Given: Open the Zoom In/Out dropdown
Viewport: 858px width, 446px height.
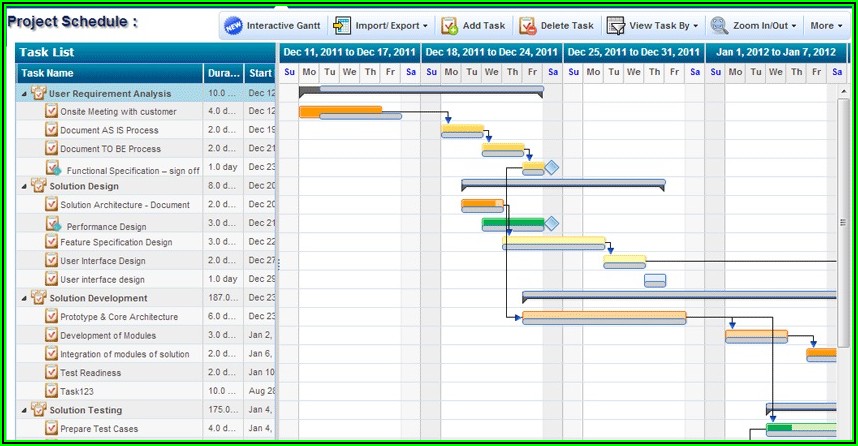Looking at the screenshot, I should (793, 26).
